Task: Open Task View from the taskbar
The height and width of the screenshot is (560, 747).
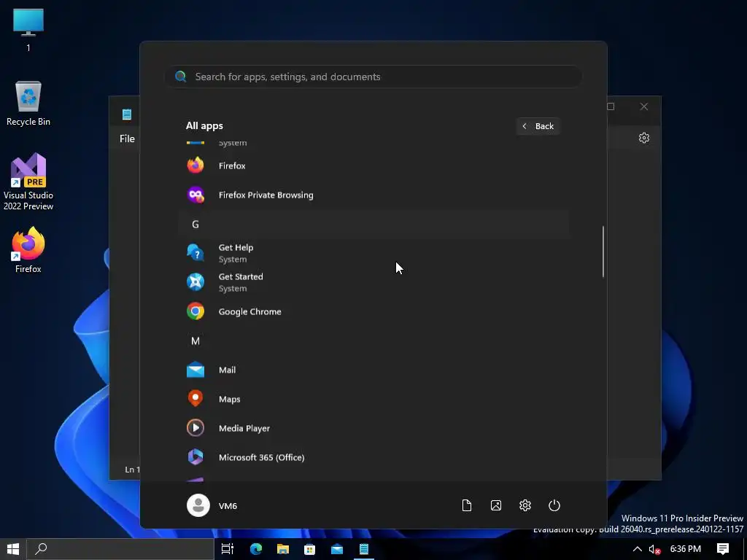Action: 228,549
